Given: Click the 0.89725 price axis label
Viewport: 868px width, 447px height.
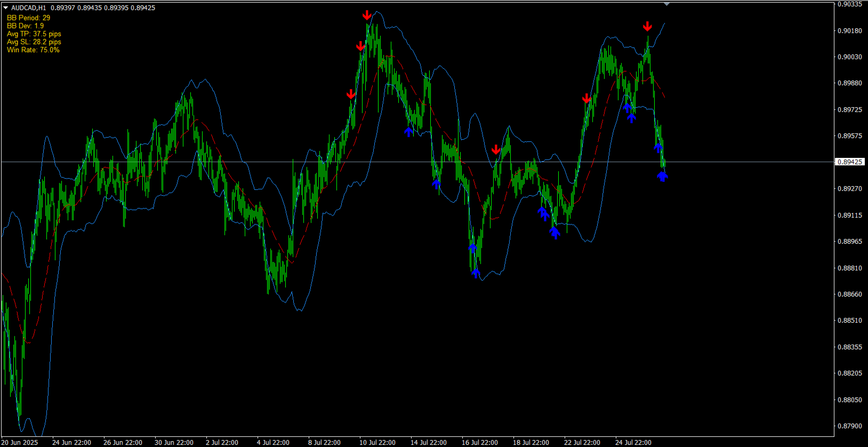Looking at the screenshot, I should point(850,109).
